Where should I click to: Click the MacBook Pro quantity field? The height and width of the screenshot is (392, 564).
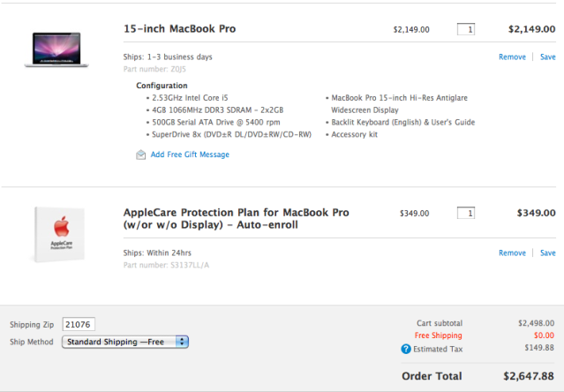click(466, 29)
